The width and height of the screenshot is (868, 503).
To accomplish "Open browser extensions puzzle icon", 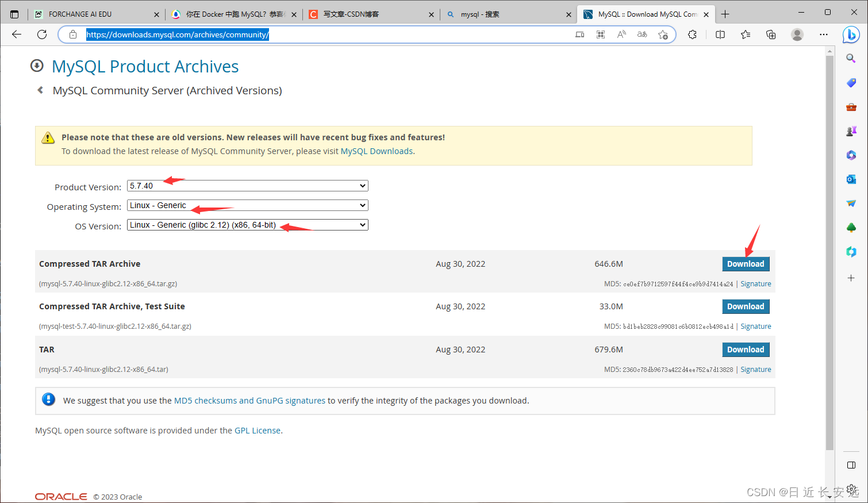I will pyautogui.click(x=693, y=34).
